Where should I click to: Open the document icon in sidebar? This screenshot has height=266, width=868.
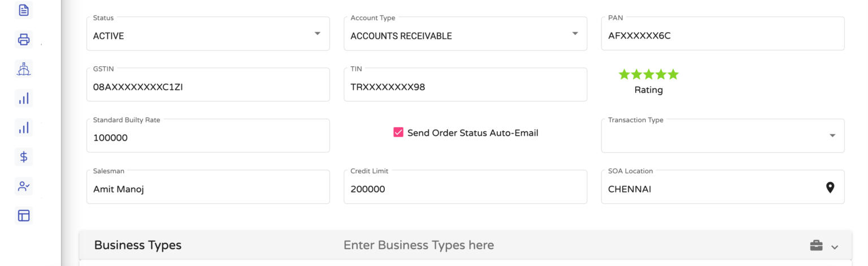point(24,10)
